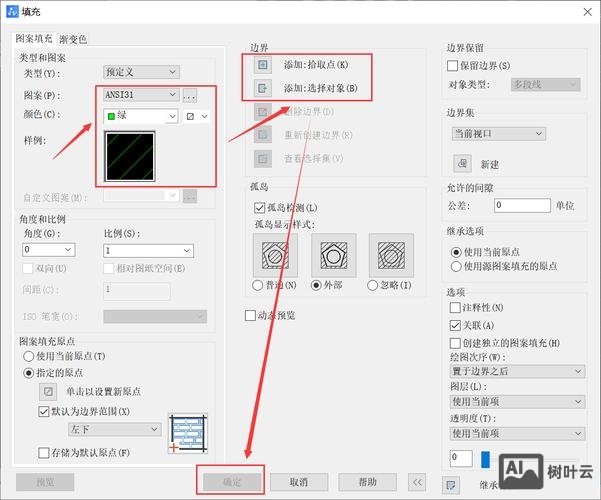The height and width of the screenshot is (500, 601).
Task: Switch to the Gradient (渐变色) tab
Action: point(73,39)
